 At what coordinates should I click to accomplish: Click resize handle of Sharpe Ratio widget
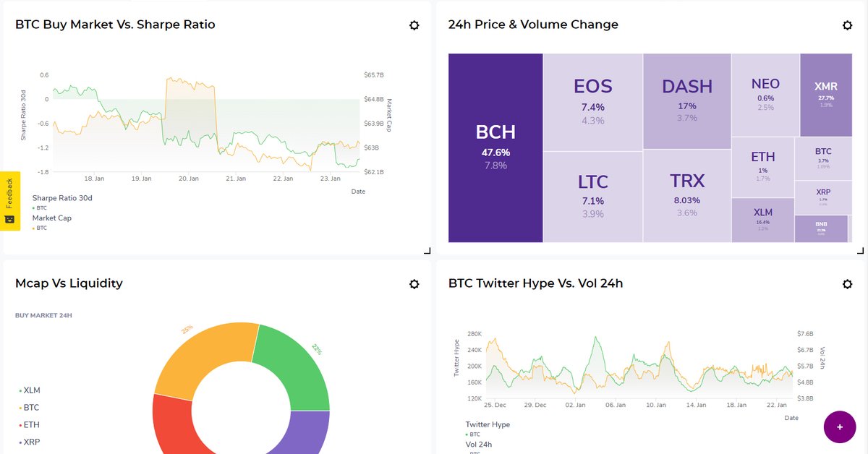(x=426, y=251)
